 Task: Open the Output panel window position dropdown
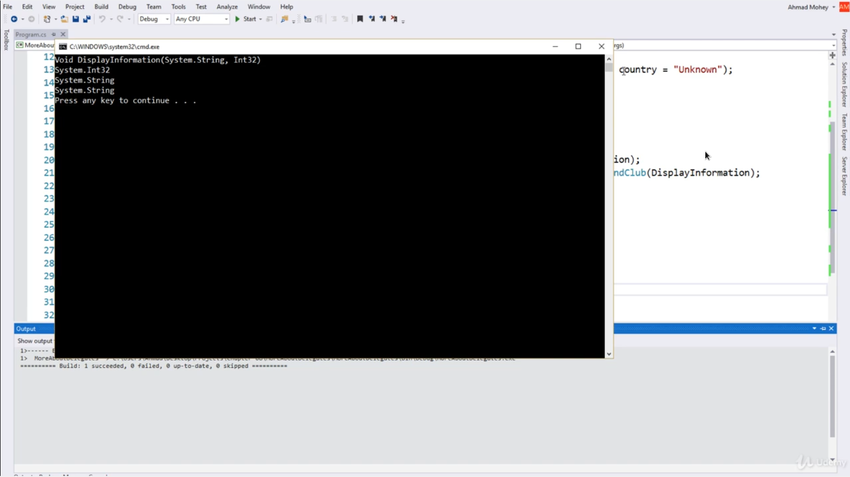tap(814, 328)
